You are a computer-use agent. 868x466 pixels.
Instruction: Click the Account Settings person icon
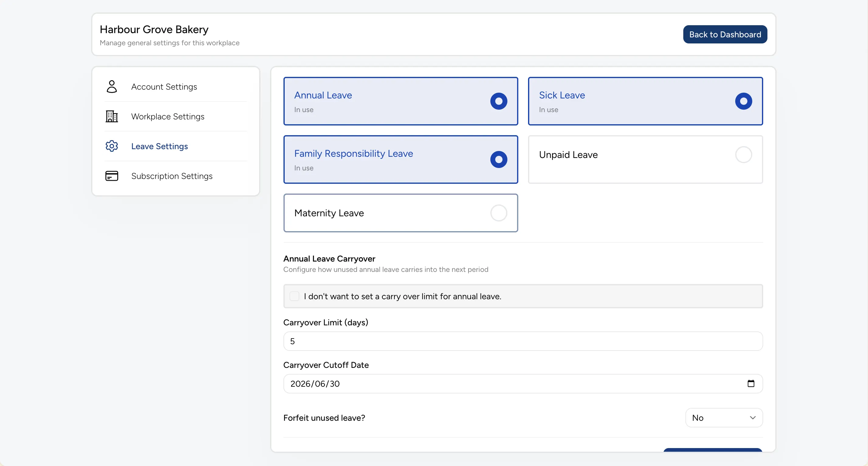(112, 87)
